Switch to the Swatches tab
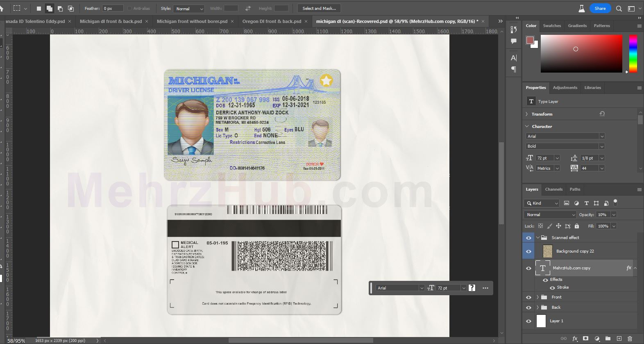 point(552,25)
